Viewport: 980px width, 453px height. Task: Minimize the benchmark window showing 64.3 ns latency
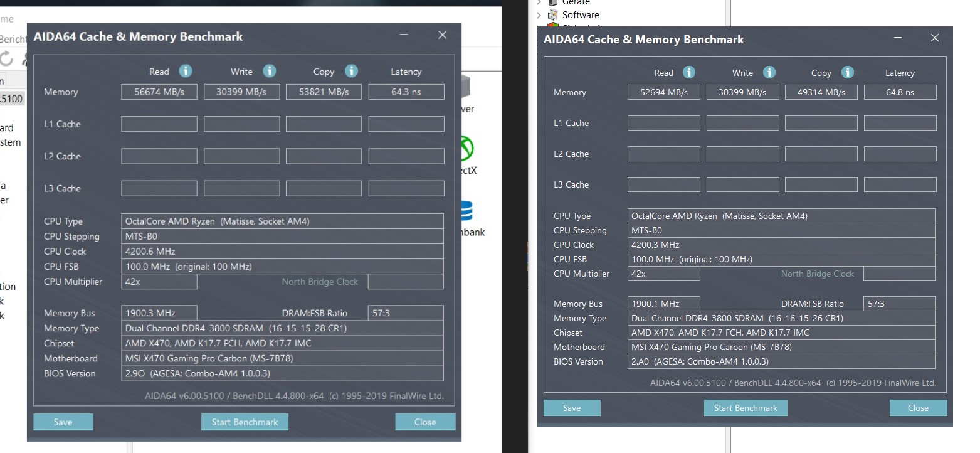pos(404,35)
